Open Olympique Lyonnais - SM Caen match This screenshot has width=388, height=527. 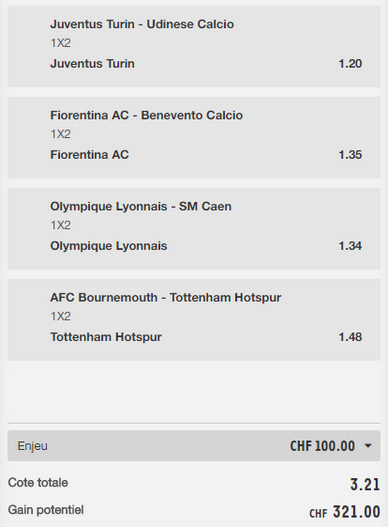[x=141, y=206]
